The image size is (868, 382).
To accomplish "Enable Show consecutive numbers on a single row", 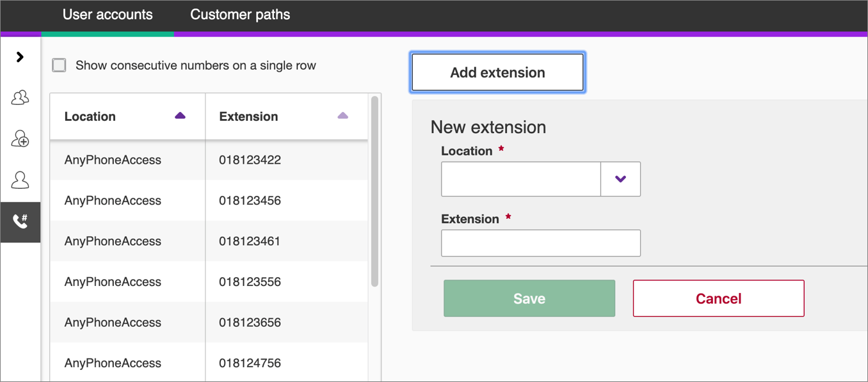I will (x=59, y=65).
